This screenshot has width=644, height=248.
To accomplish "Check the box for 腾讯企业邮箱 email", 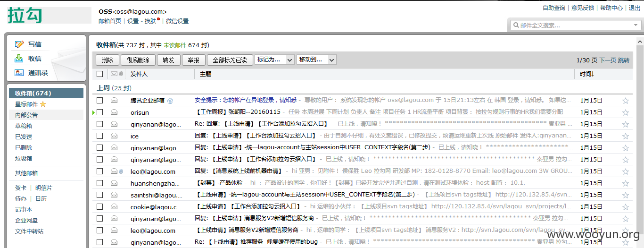I will [99, 100].
